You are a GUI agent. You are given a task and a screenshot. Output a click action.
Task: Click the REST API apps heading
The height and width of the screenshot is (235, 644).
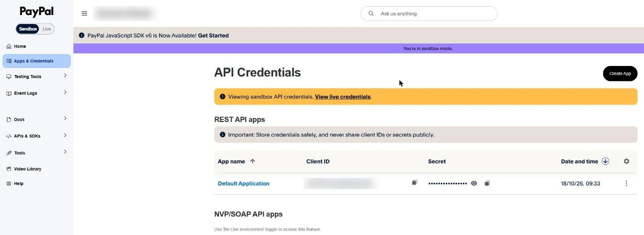point(240,119)
